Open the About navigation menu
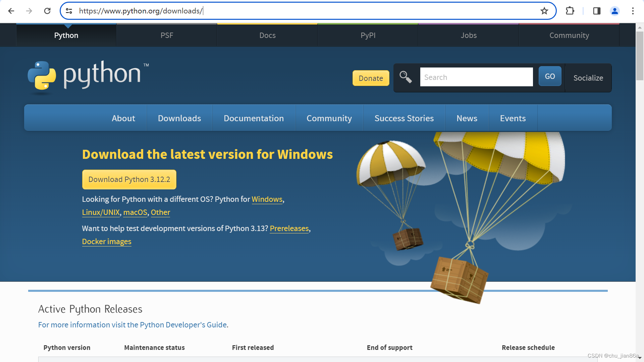644x362 pixels. point(123,118)
